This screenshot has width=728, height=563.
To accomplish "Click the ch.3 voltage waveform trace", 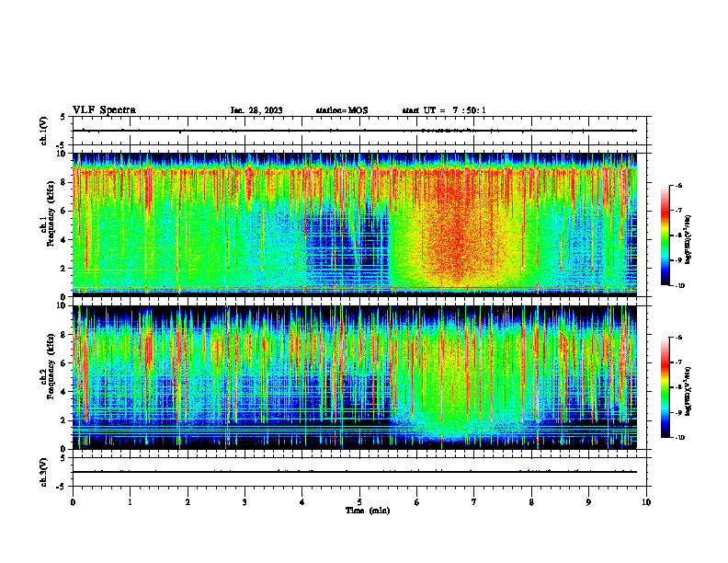I will 355,472.
